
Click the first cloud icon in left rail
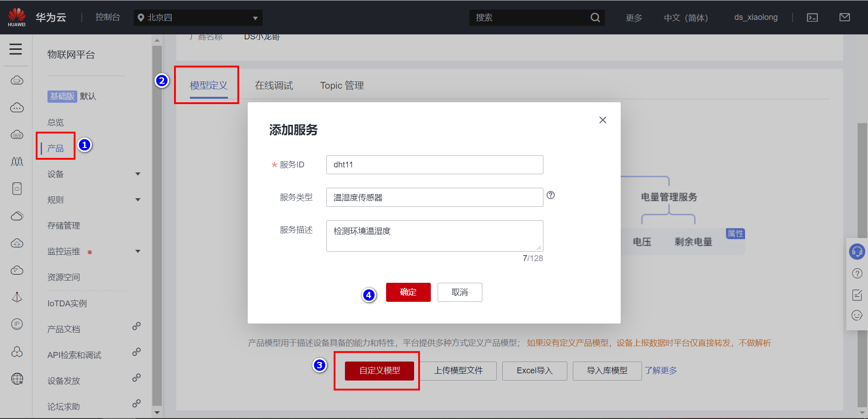pos(17,81)
